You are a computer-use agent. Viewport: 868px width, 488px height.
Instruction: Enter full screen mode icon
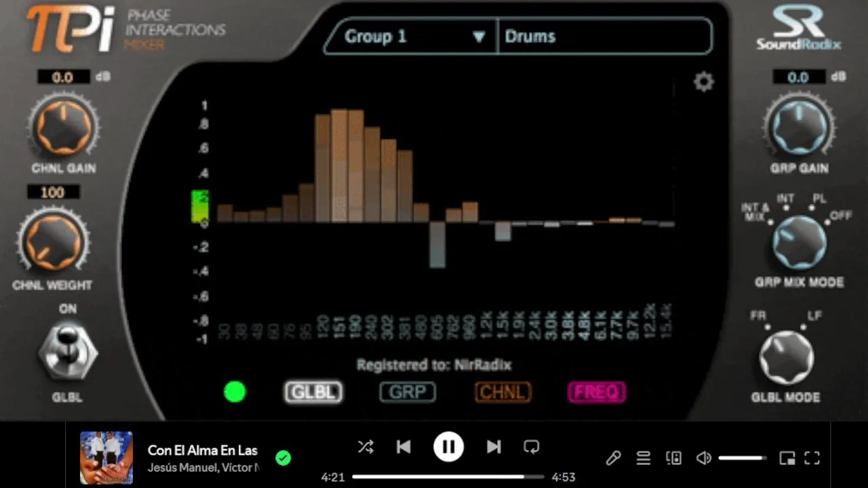pos(812,458)
